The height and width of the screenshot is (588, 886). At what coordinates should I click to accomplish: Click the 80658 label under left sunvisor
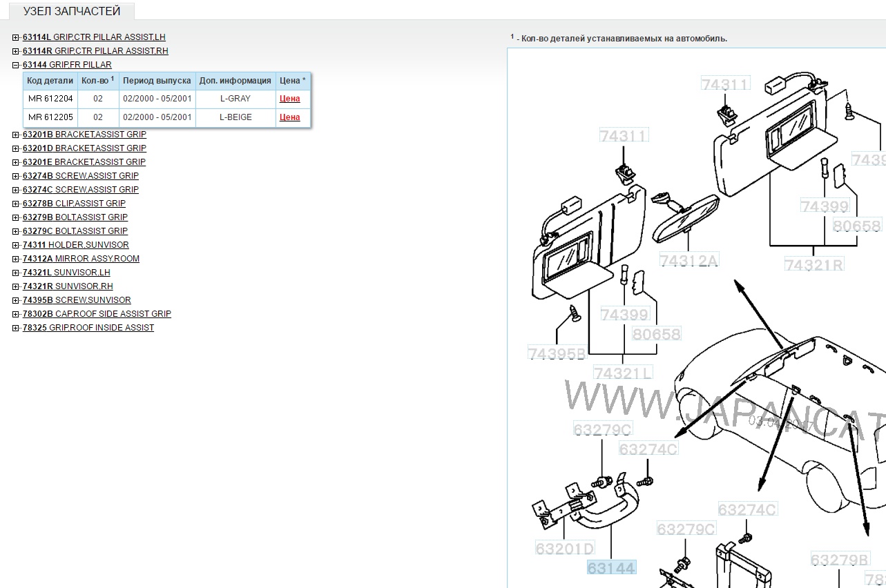(x=657, y=334)
